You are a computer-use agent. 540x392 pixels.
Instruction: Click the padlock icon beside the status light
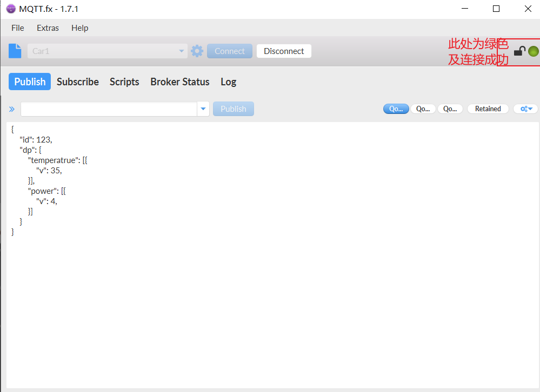point(519,50)
